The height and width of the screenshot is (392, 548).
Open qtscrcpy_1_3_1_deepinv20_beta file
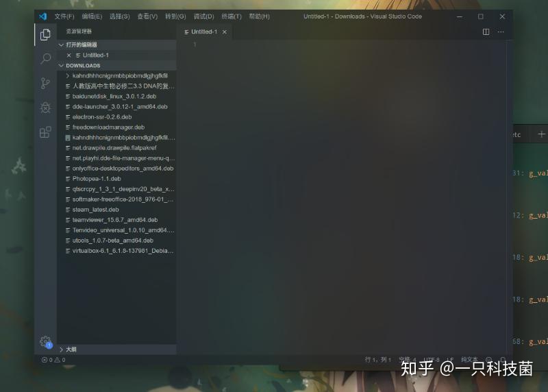tap(116, 189)
